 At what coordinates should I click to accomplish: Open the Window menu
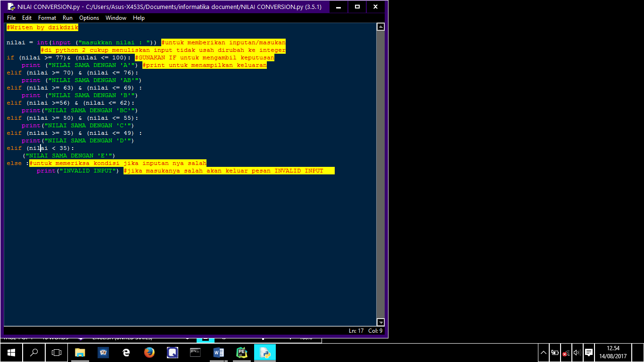[116, 18]
